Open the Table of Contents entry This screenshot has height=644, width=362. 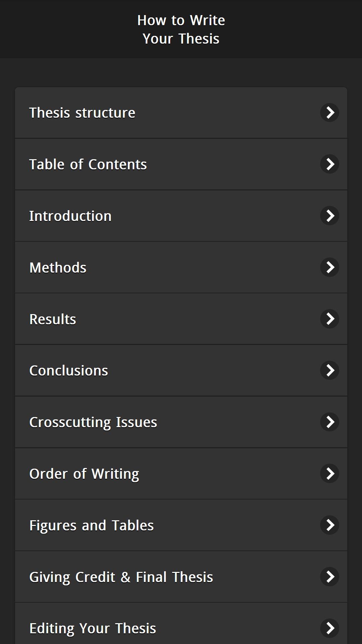pos(181,164)
